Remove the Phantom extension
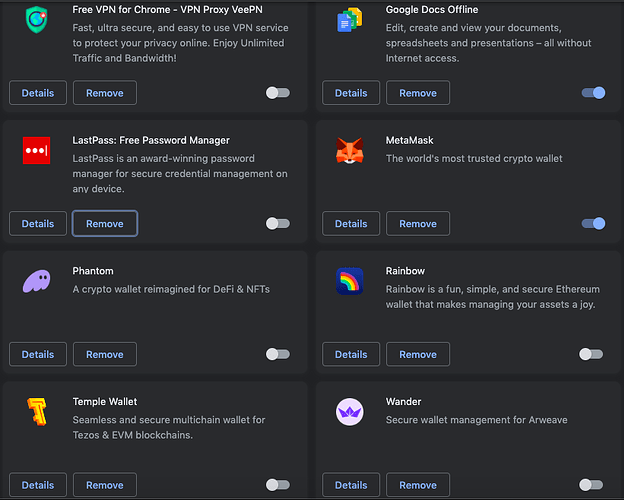Image resolution: width=624 pixels, height=500 pixels. pos(105,354)
